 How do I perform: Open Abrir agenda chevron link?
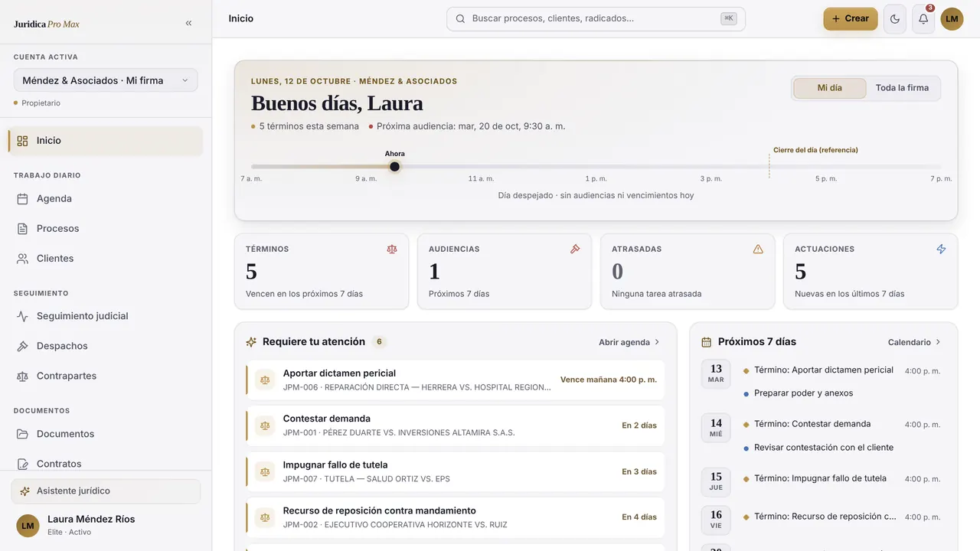629,342
